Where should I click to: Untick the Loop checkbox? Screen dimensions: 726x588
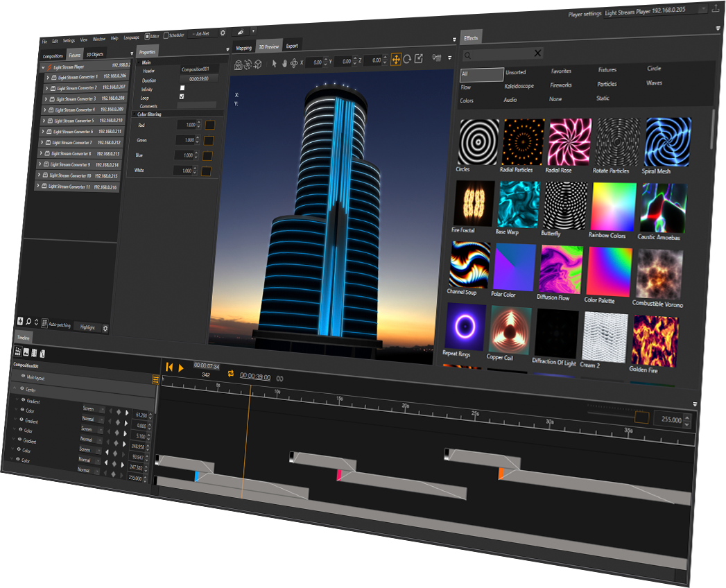pyautogui.click(x=182, y=97)
